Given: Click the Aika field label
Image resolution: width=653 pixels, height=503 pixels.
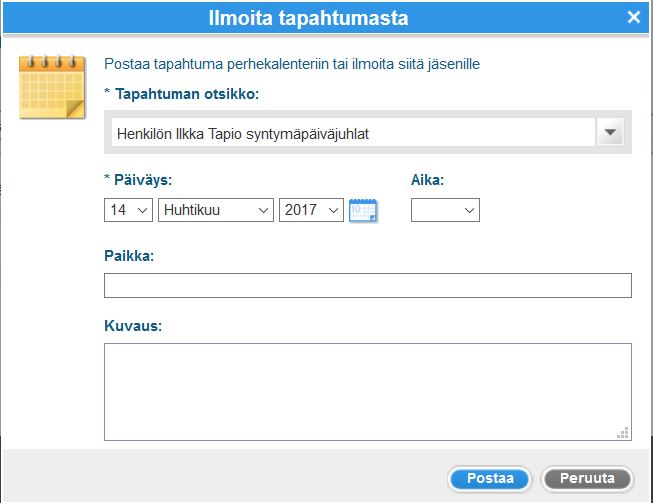Looking at the screenshot, I should pyautogui.click(x=427, y=180).
